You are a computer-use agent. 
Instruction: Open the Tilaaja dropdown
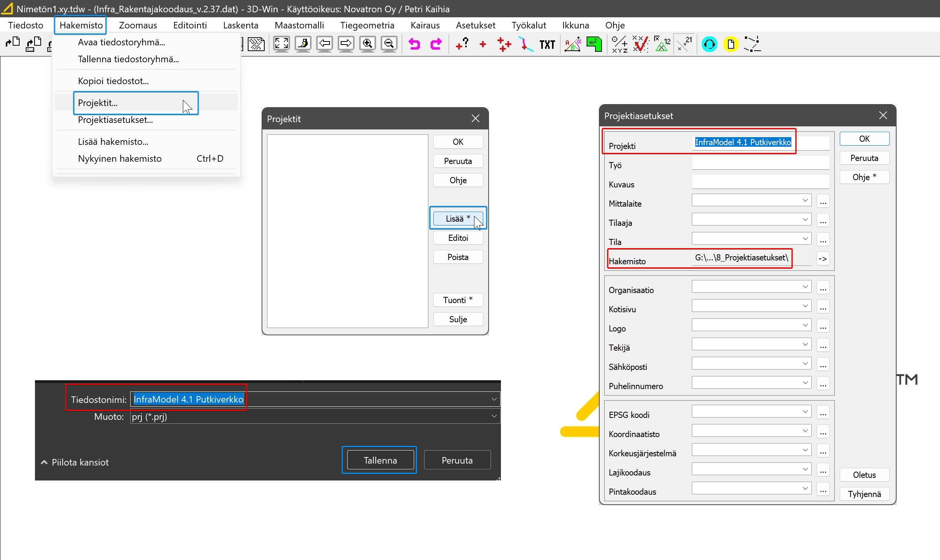pyautogui.click(x=751, y=219)
